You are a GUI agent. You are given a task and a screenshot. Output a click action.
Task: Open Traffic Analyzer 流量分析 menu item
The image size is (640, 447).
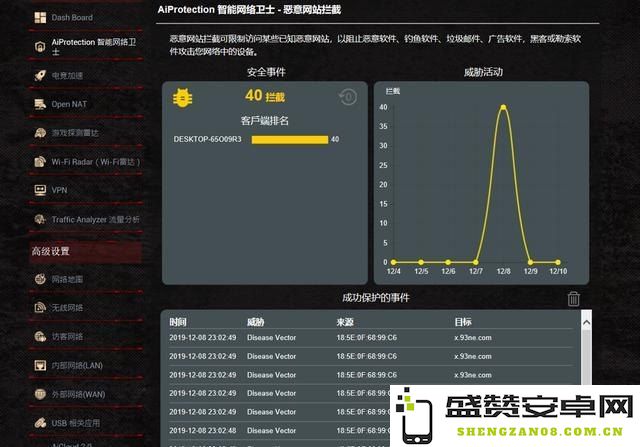pos(96,220)
